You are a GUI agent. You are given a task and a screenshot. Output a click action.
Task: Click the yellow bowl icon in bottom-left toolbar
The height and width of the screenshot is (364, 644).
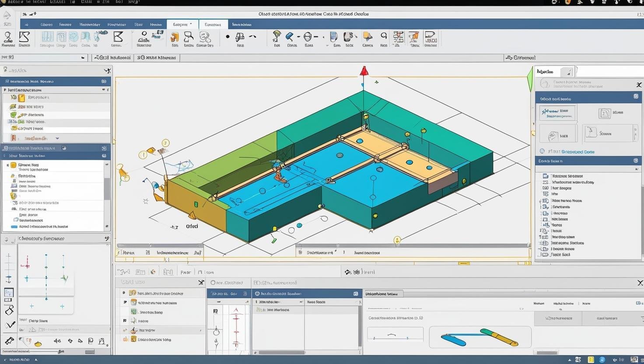coord(38,343)
